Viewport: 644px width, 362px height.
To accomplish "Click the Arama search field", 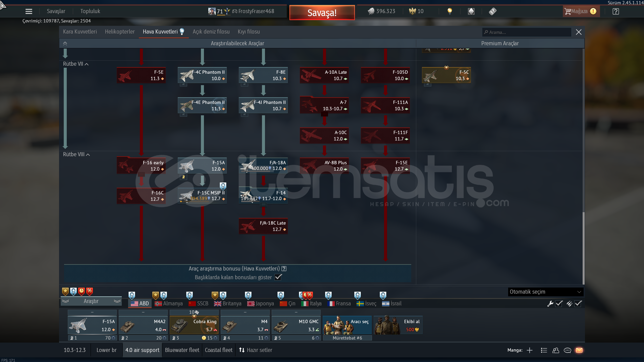I will (527, 32).
